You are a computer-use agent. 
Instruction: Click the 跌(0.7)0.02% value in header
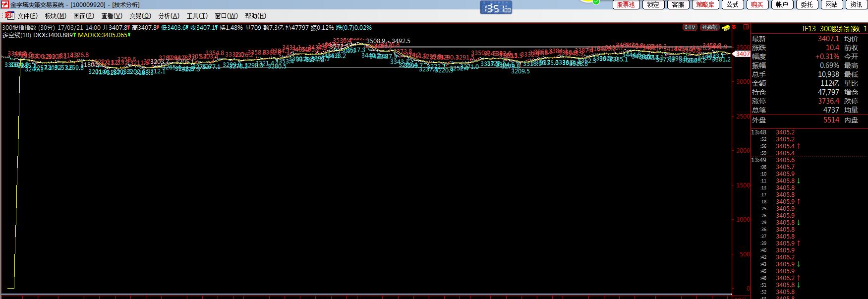click(x=354, y=28)
